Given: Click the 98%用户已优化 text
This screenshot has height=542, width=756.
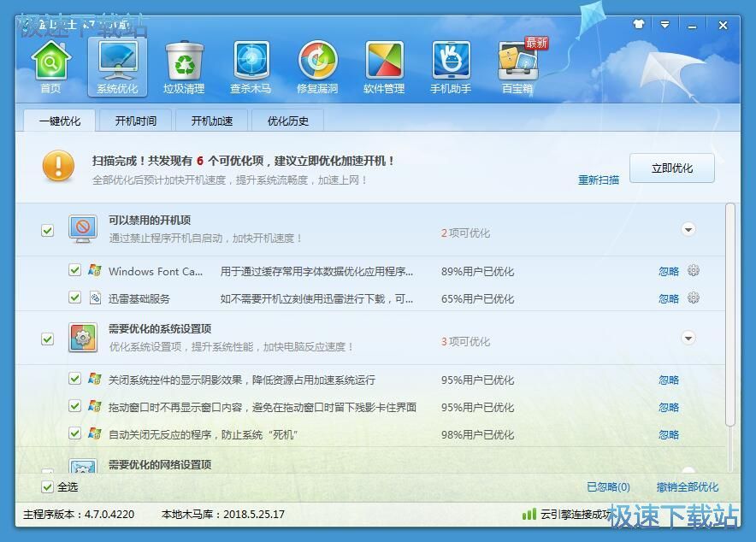Looking at the screenshot, I should (477, 435).
